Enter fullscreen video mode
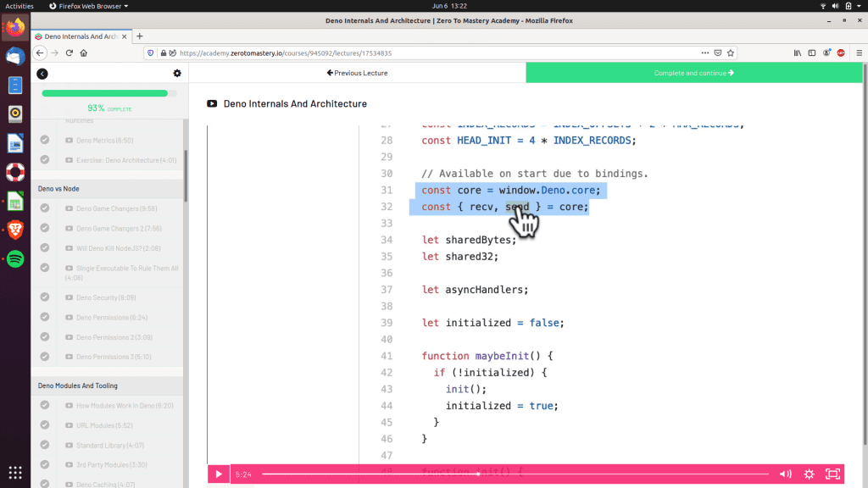The image size is (868, 488). (x=832, y=474)
